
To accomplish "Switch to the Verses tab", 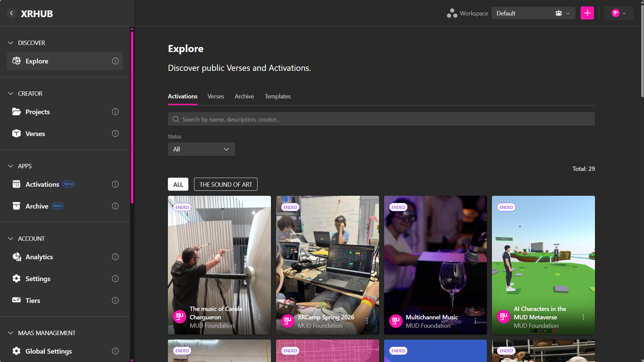I will tap(216, 96).
